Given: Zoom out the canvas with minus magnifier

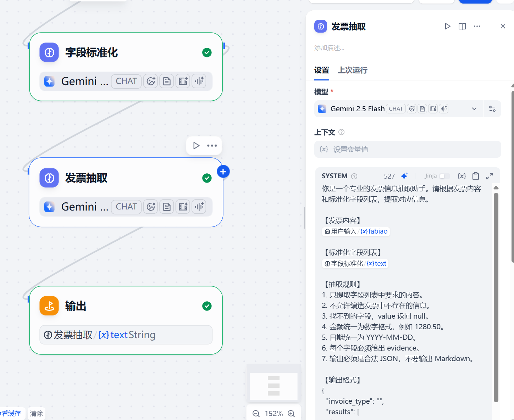Looking at the screenshot, I should 256,414.
